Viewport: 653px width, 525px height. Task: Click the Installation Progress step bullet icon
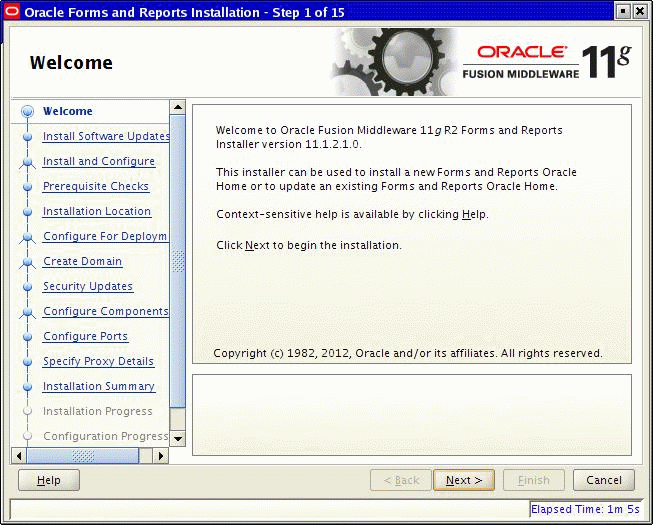(27, 411)
